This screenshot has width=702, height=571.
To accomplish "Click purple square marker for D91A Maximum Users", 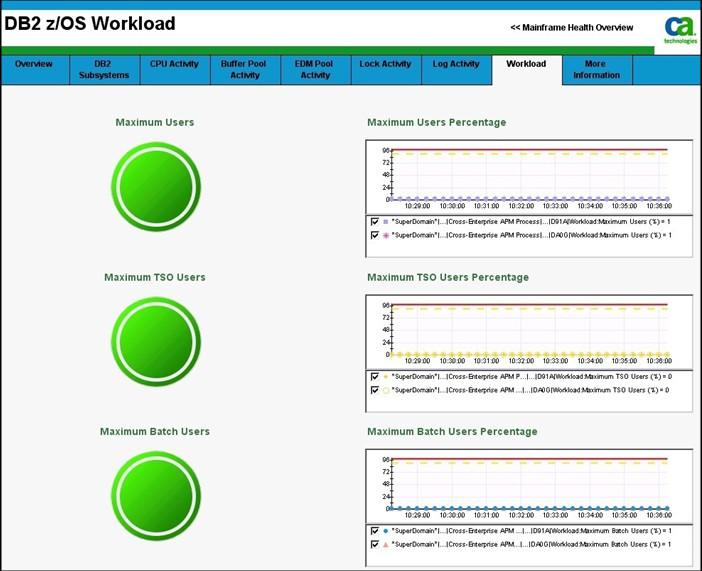I will tap(386, 222).
